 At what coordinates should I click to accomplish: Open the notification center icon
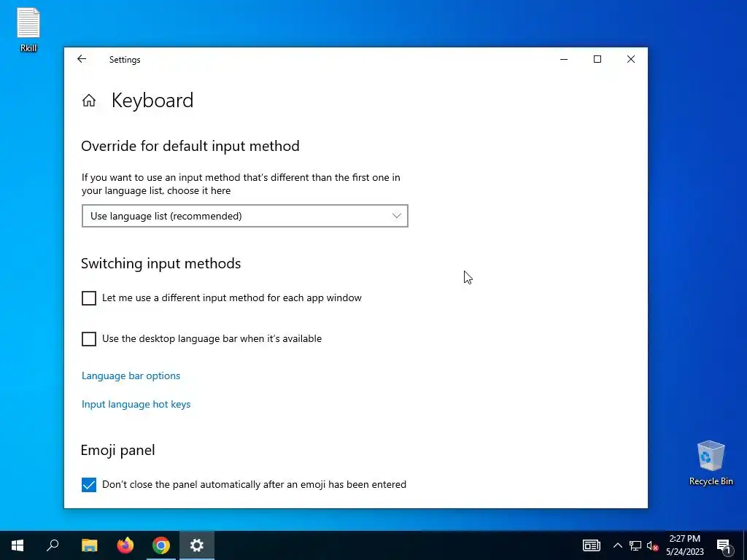point(724,545)
